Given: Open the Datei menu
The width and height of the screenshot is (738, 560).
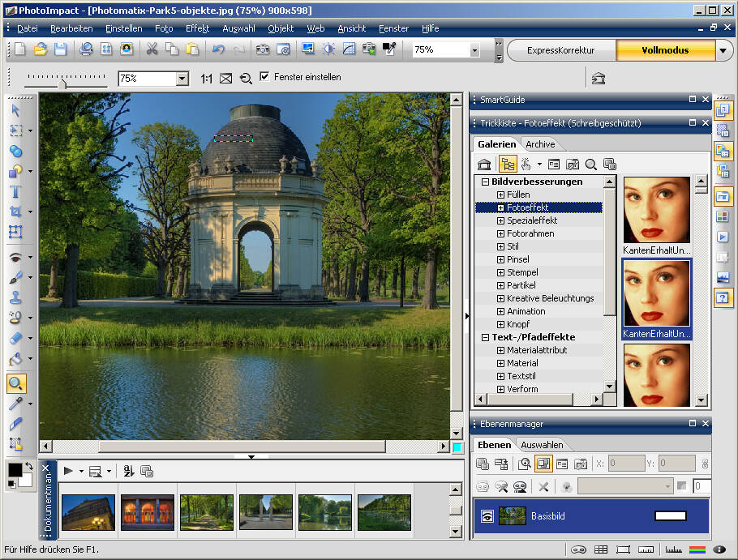Looking at the screenshot, I should [x=28, y=28].
